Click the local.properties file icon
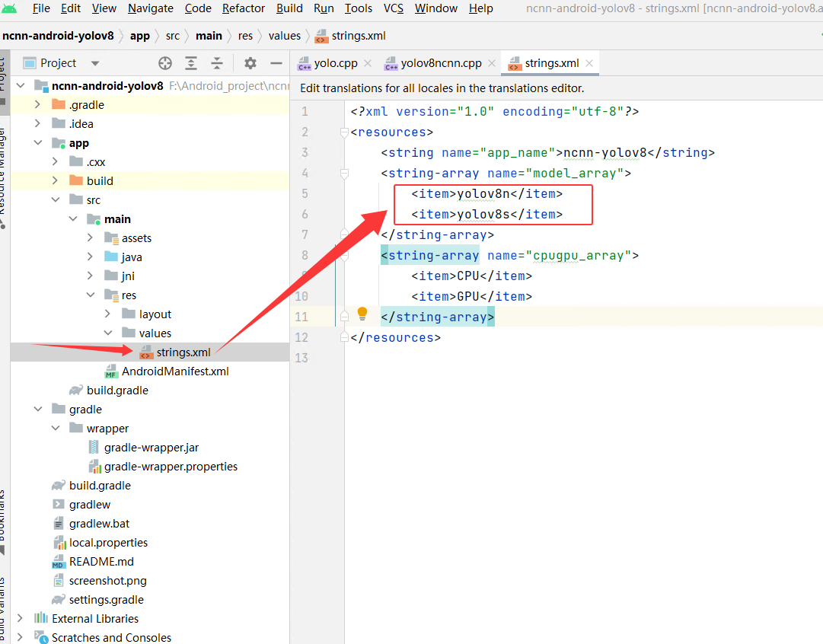 click(x=59, y=543)
